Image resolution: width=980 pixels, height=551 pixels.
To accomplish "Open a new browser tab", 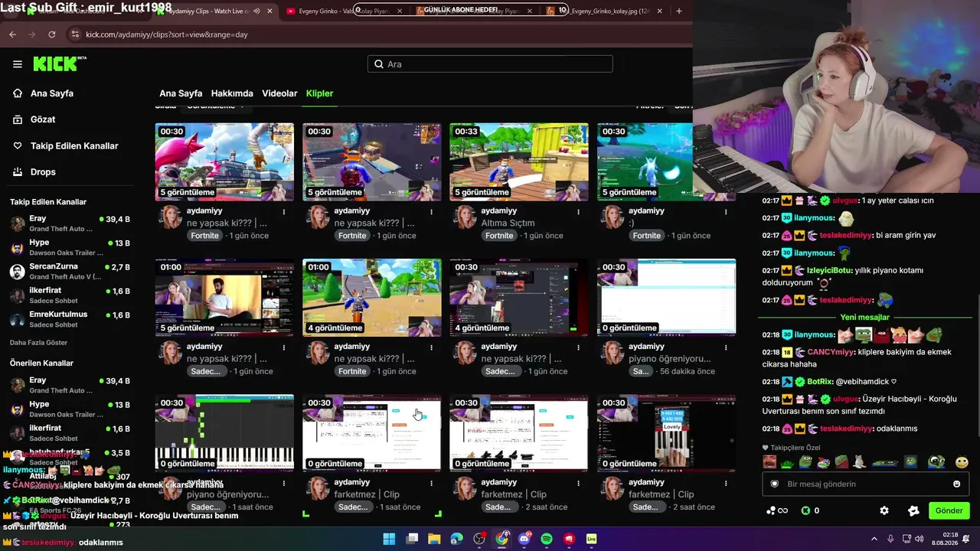I will point(679,11).
